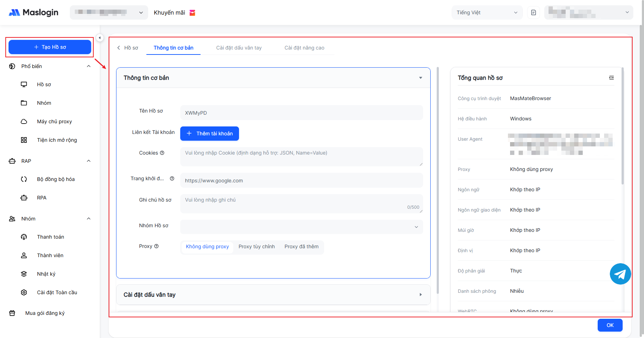Open the document icon in top bar
This screenshot has height=338, width=644.
(x=533, y=12)
